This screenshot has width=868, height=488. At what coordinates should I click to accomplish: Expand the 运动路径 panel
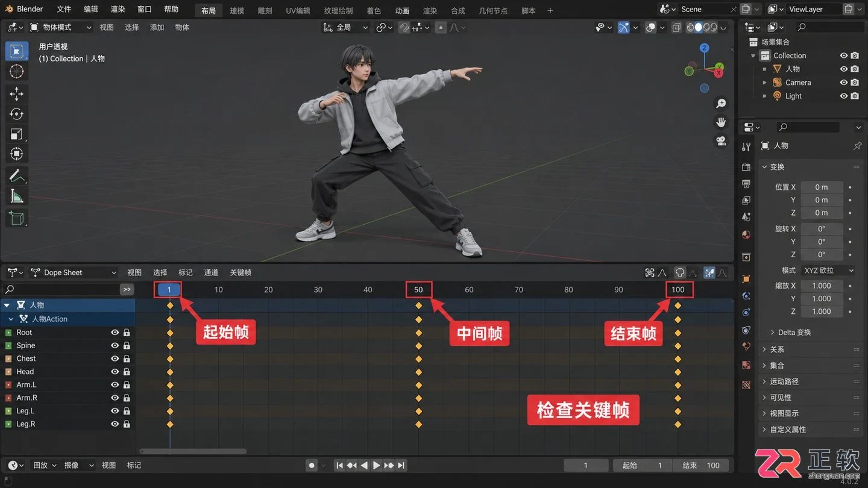tap(784, 381)
